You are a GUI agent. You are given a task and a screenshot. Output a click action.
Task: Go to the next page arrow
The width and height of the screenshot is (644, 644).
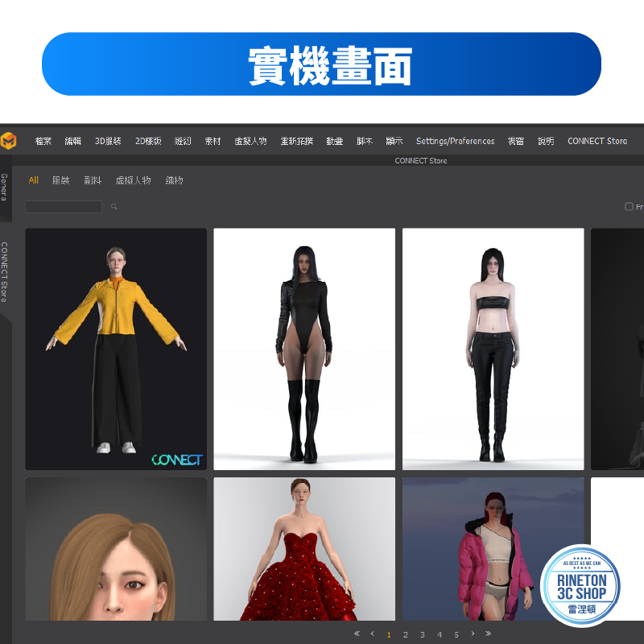coord(473,634)
